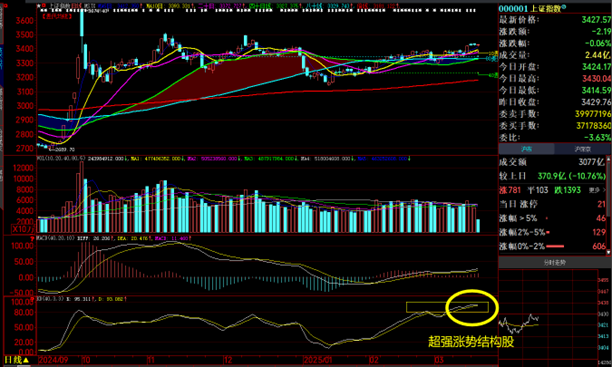Click the 2025/01 date marker on time axis
Viewport: 612px width, 367px height.
pyautogui.click(x=318, y=360)
